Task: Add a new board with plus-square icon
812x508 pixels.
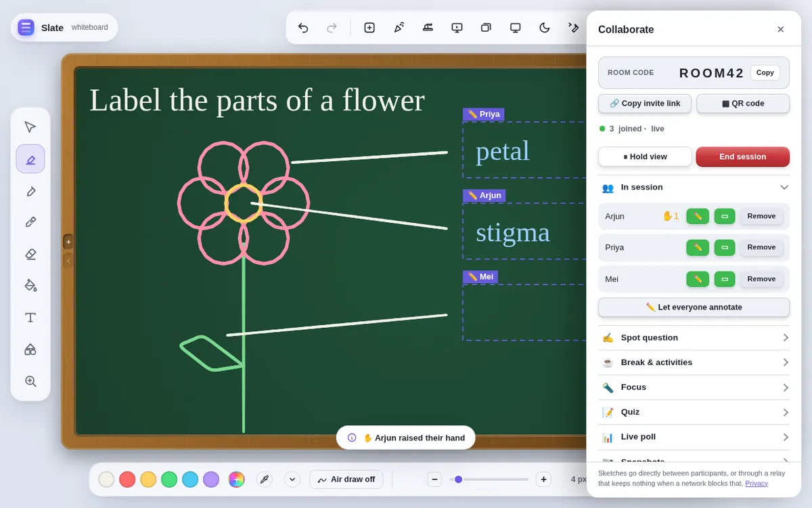Action: point(369,28)
